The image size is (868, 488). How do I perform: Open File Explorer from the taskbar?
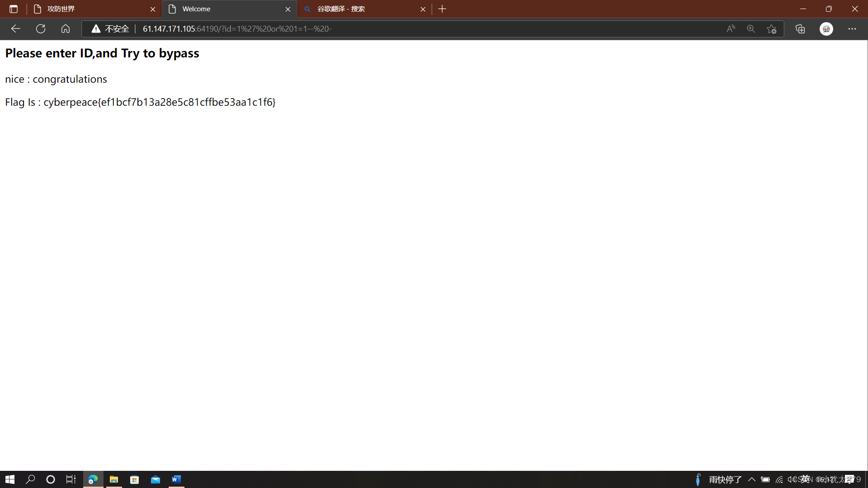tap(113, 479)
